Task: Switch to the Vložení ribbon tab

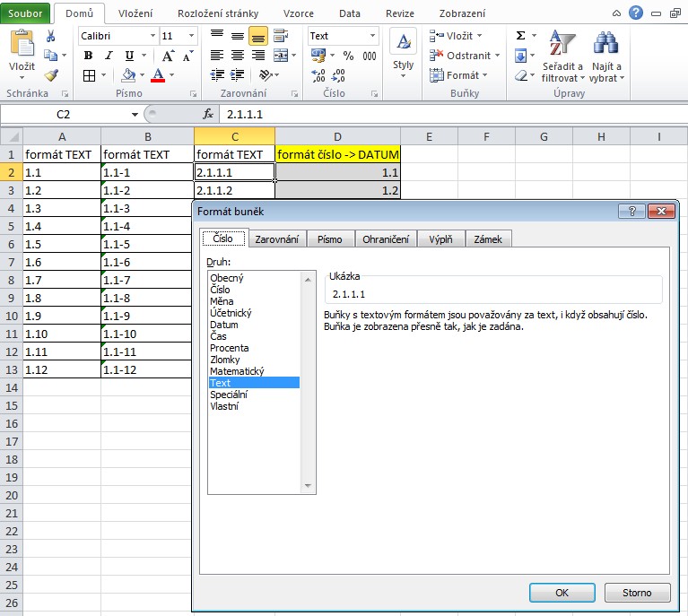Action: [x=135, y=13]
